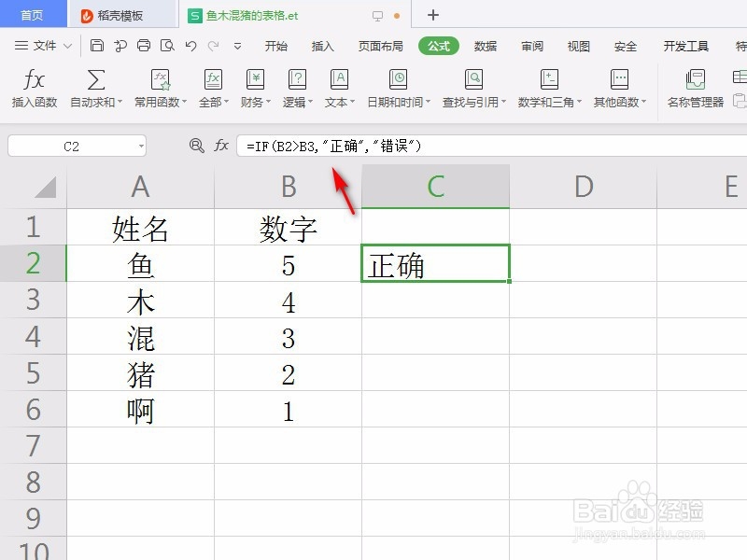
Task: Switch to the 开始 ribbon tab
Action: point(275,46)
